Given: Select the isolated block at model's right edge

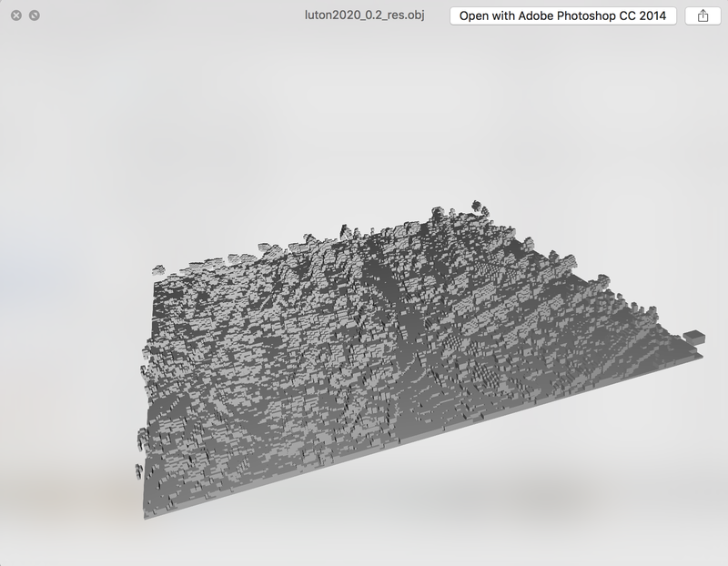Looking at the screenshot, I should click(693, 337).
